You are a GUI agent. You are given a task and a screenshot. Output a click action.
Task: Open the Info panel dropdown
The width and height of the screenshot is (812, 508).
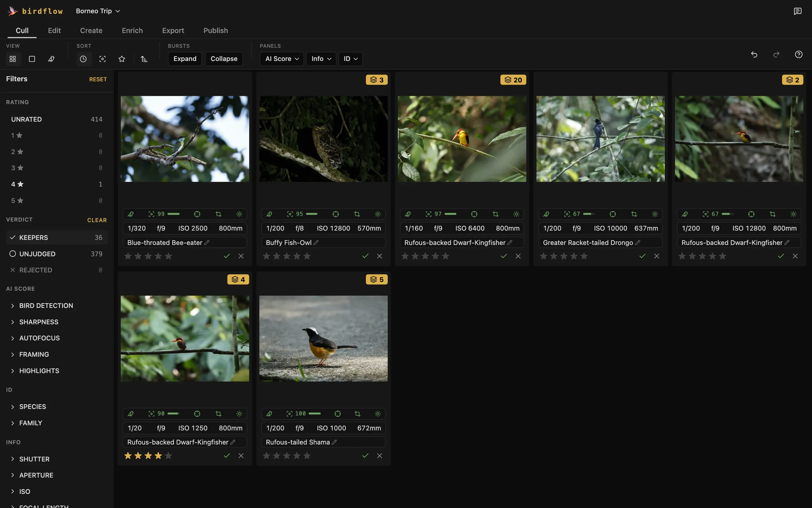click(321, 59)
